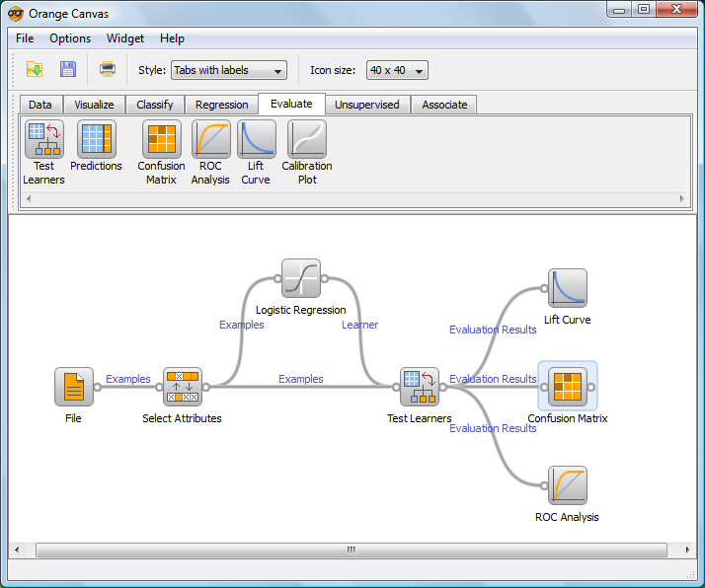Click the Print toolbar icon
This screenshot has height=588, width=705.
pyautogui.click(x=108, y=70)
